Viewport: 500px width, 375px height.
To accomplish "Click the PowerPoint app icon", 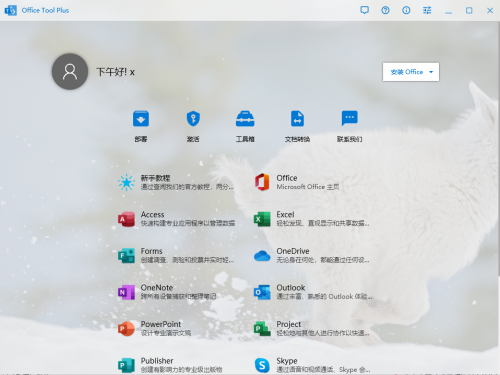I will click(126, 329).
